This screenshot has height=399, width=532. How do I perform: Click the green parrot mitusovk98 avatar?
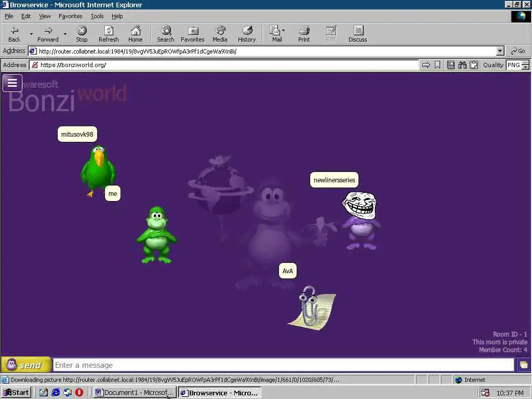(x=98, y=170)
